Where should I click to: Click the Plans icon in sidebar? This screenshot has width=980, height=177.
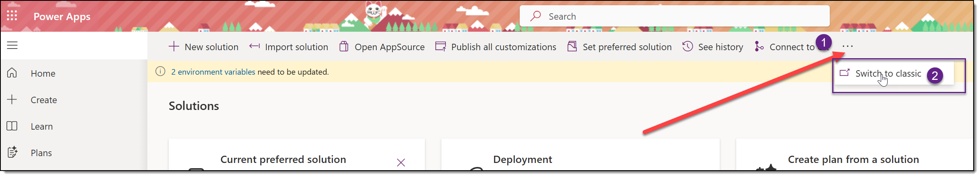click(12, 153)
